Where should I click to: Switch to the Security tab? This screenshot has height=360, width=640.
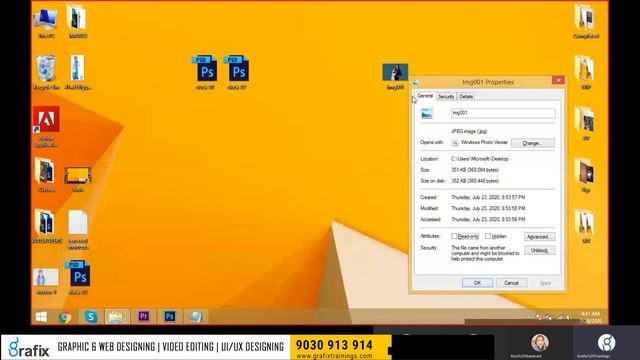(x=446, y=97)
